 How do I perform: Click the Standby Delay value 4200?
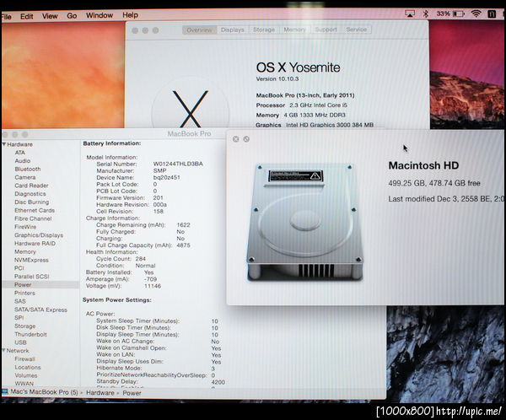click(x=218, y=382)
